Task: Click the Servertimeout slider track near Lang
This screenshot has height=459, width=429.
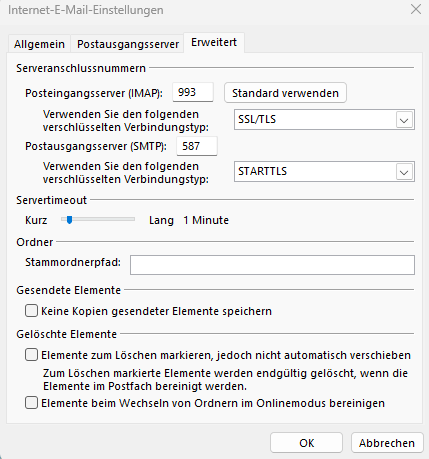Action: [x=128, y=219]
